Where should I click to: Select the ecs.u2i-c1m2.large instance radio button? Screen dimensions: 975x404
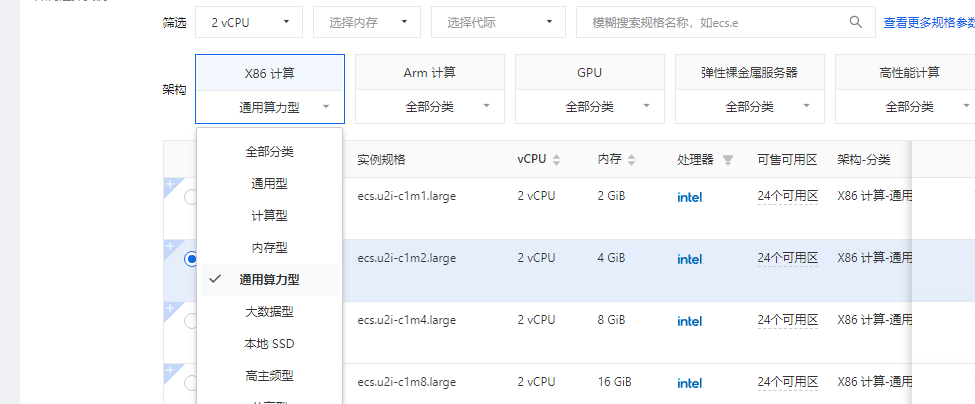coord(191,259)
